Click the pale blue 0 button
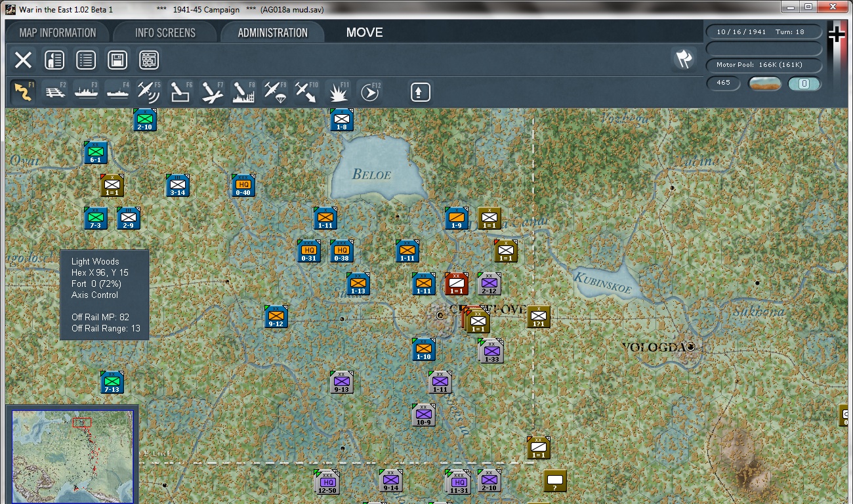The width and height of the screenshot is (853, 504). [804, 83]
